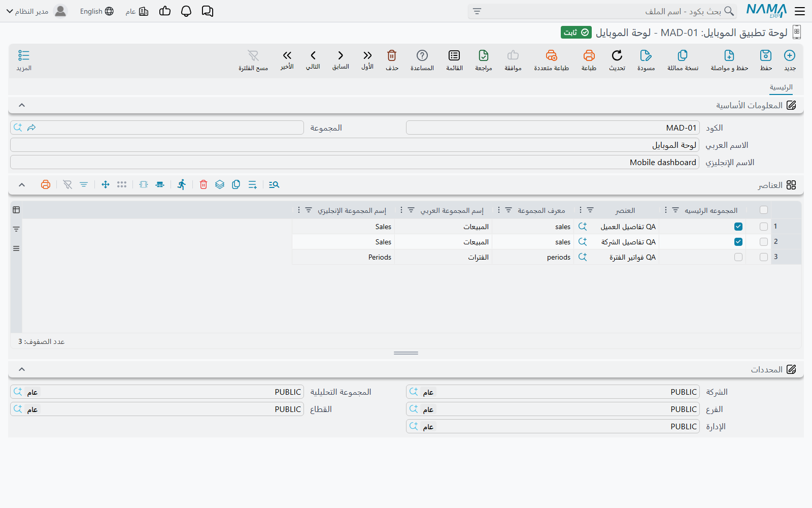Click the notification bell icon
This screenshot has width=812, height=508.
(x=186, y=11)
